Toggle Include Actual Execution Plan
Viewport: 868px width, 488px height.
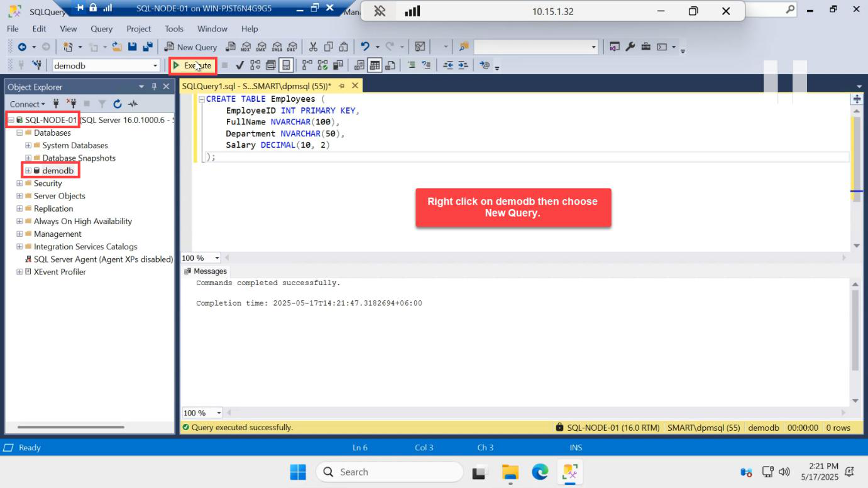(x=307, y=65)
